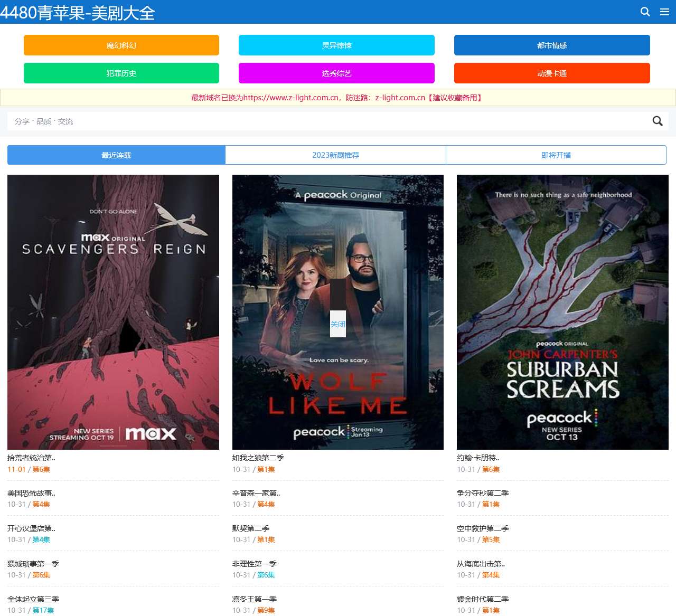
Task: Open 空中救护第二季 entry
Action: click(x=483, y=528)
